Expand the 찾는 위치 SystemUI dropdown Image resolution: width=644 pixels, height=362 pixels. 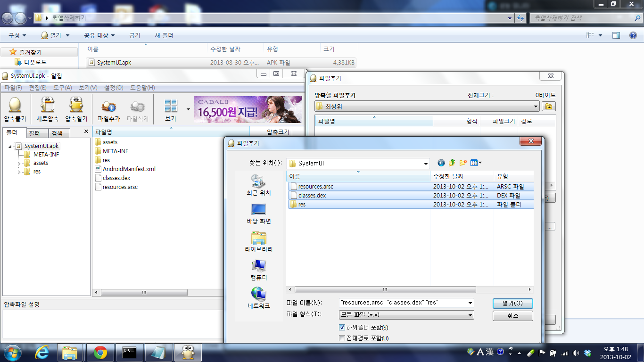426,164
